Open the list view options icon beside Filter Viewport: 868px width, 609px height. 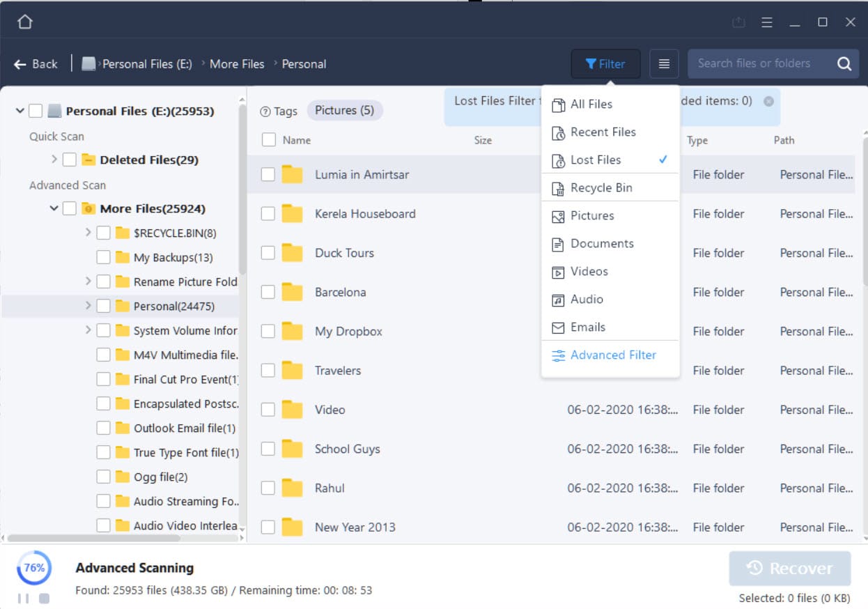pyautogui.click(x=663, y=63)
